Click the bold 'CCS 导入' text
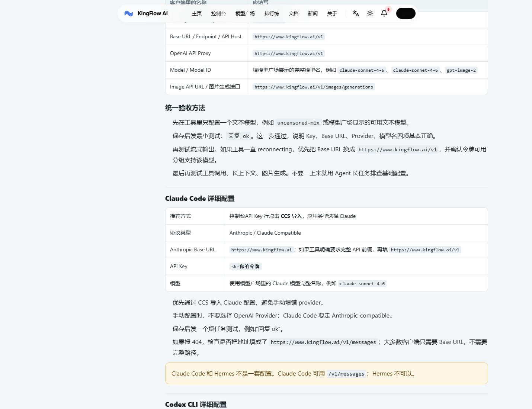The height and width of the screenshot is (409, 532). pos(291,216)
